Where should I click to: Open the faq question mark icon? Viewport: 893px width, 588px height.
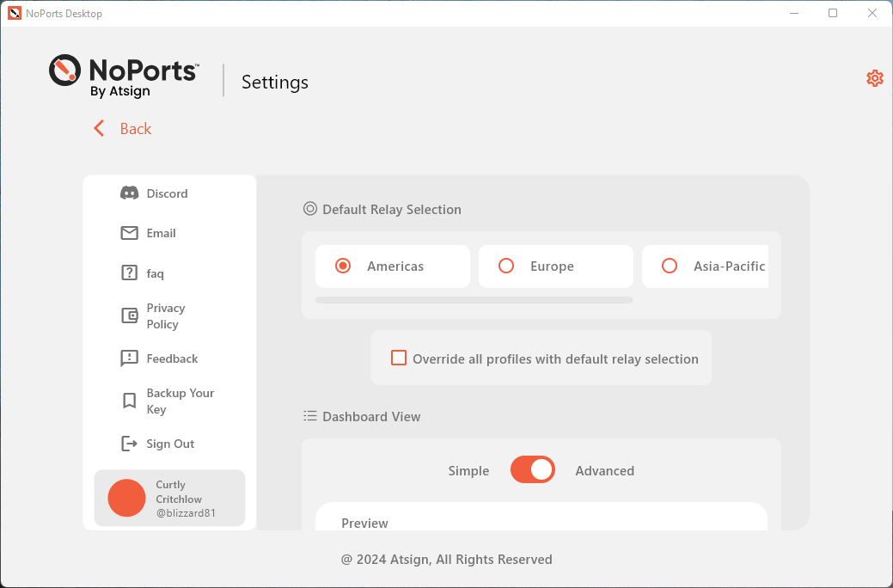pyautogui.click(x=130, y=273)
